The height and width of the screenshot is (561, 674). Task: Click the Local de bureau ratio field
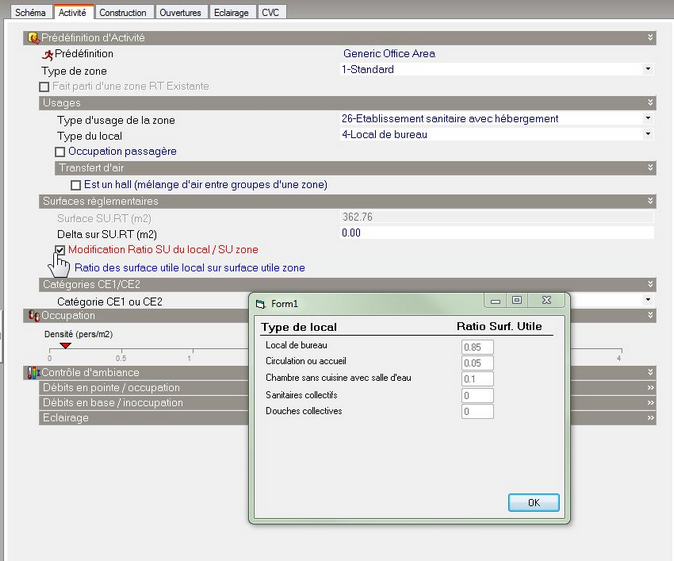pos(477,347)
